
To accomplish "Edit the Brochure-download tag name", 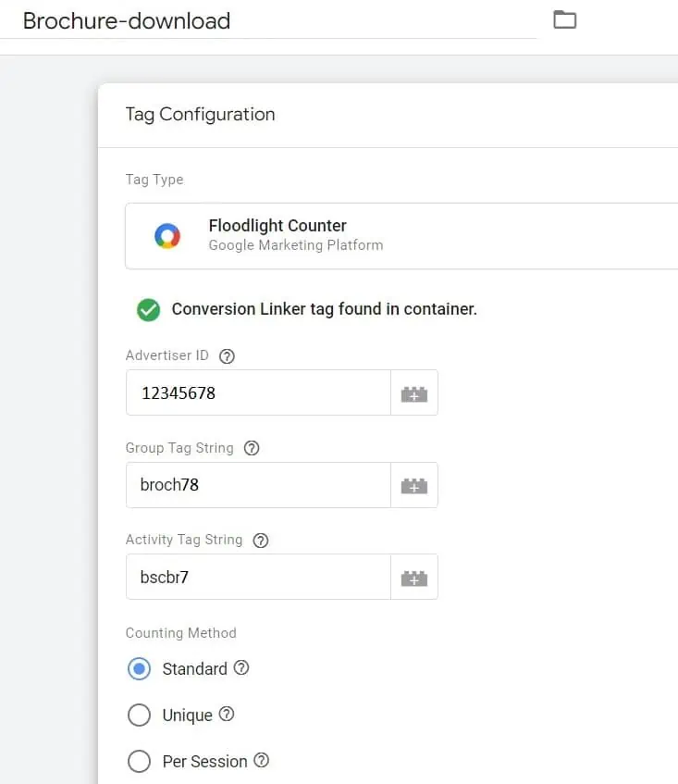I will click(268, 20).
